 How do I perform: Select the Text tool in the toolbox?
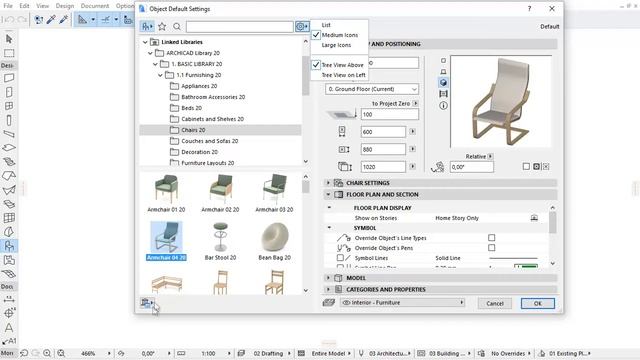pyautogui.click(x=9, y=327)
